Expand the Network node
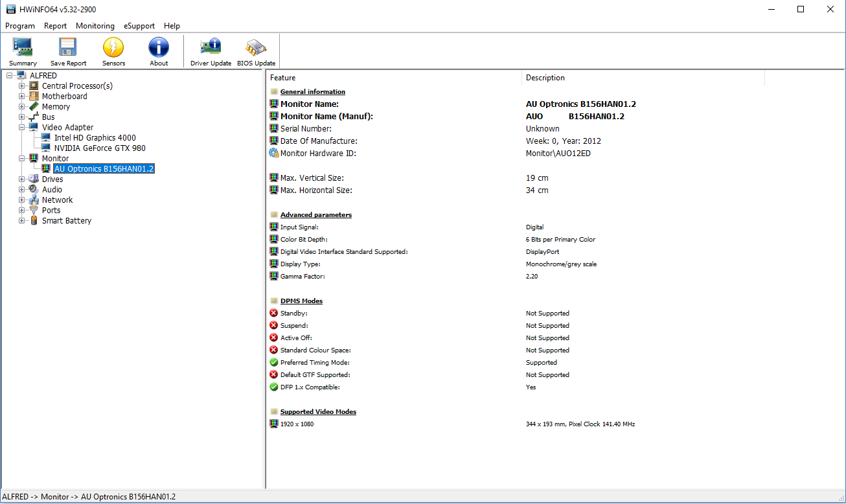846x504 pixels. coord(22,200)
